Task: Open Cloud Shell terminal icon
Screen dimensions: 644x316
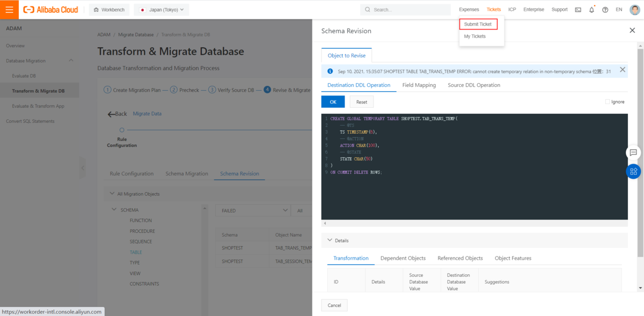Action: pos(578,10)
